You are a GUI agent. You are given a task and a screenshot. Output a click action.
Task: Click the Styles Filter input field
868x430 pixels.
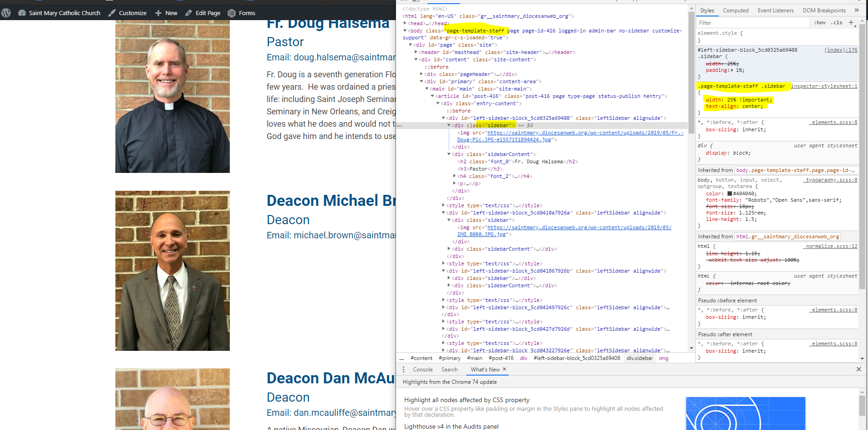tap(751, 22)
